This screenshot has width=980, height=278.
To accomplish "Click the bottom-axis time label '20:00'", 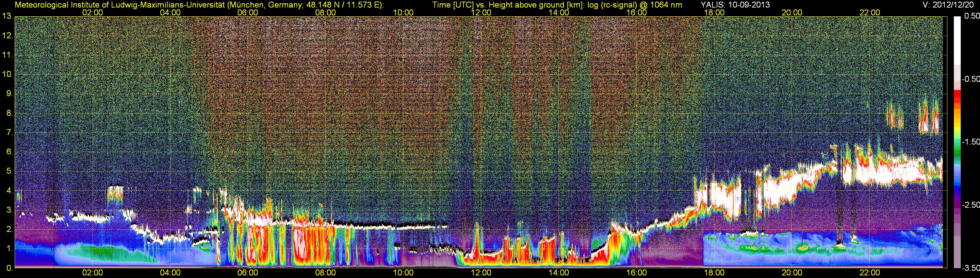I will [x=792, y=273].
